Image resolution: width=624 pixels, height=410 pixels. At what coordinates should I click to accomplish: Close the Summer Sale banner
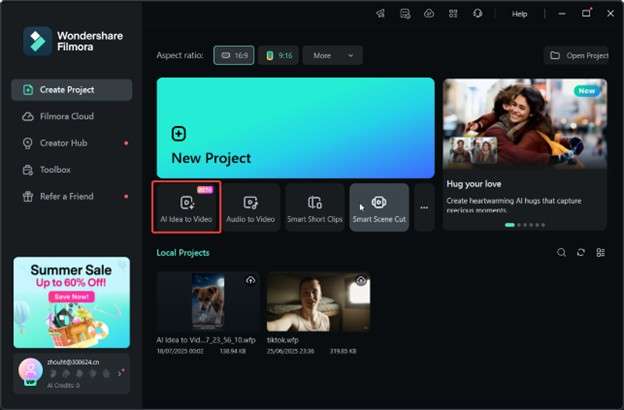click(x=123, y=264)
